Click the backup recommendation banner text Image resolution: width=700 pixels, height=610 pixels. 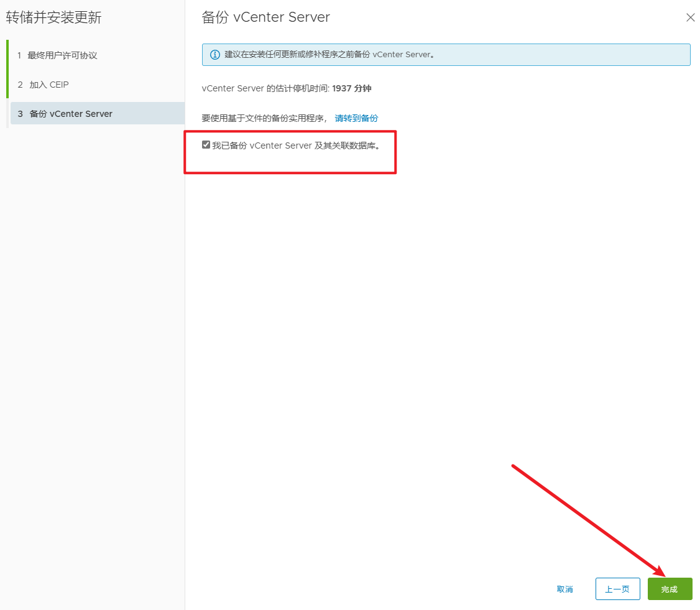(x=329, y=55)
